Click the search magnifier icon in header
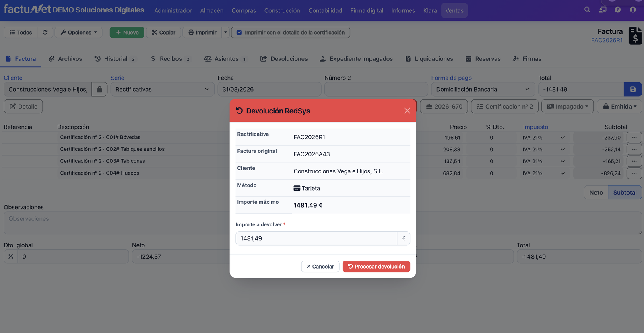Image resolution: width=644 pixels, height=333 pixels. tap(587, 10)
